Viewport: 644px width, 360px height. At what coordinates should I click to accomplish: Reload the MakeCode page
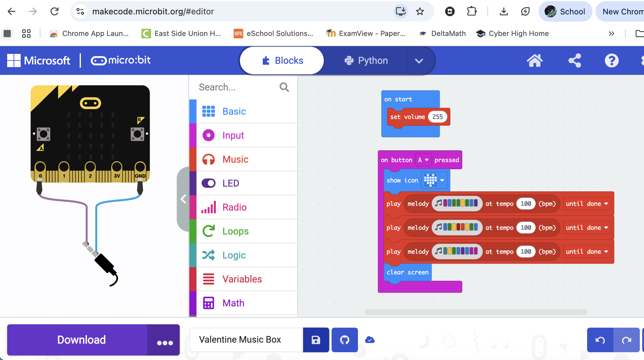click(55, 11)
